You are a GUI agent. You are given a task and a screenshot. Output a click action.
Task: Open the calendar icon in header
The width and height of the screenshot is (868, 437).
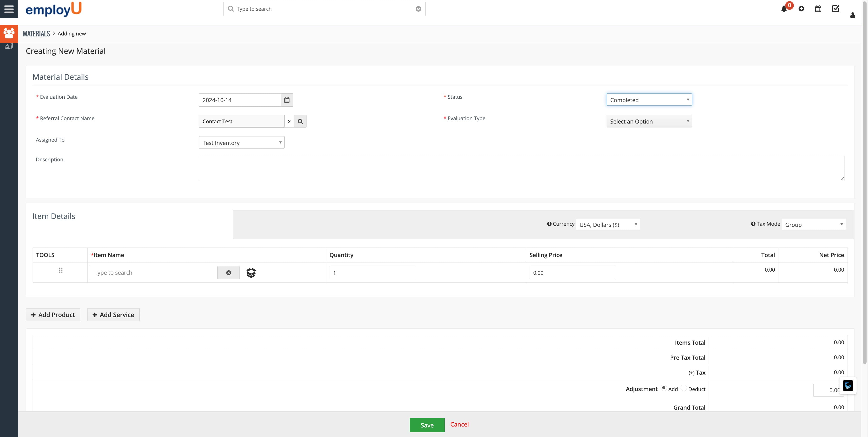coord(818,9)
